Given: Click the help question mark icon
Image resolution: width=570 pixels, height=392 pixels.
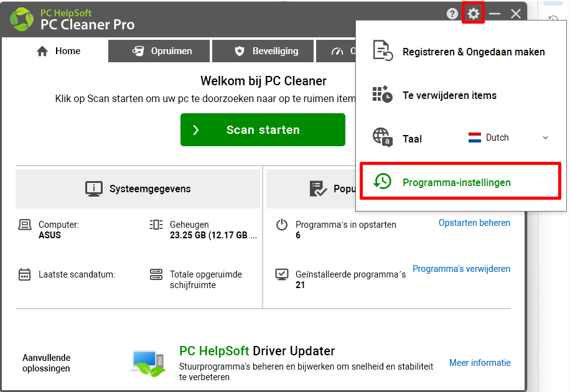Looking at the screenshot, I should click(x=452, y=14).
